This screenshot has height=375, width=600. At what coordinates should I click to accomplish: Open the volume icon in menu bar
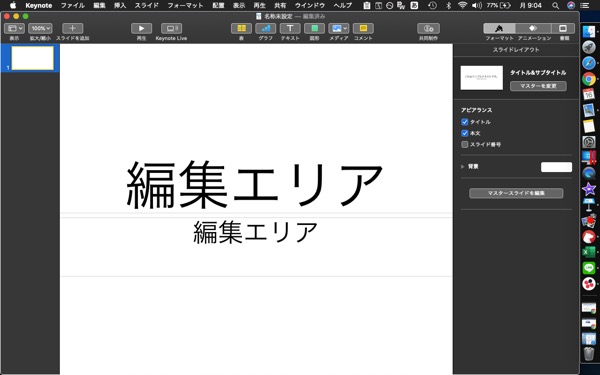tap(477, 5)
